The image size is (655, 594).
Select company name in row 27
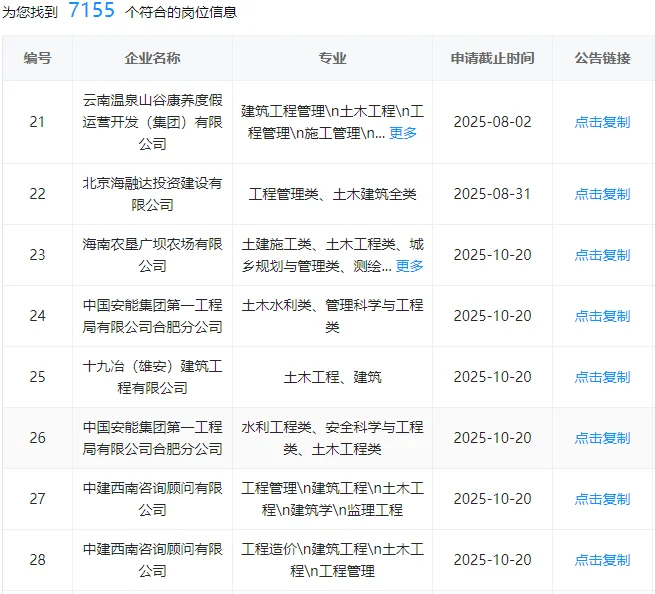coord(152,499)
